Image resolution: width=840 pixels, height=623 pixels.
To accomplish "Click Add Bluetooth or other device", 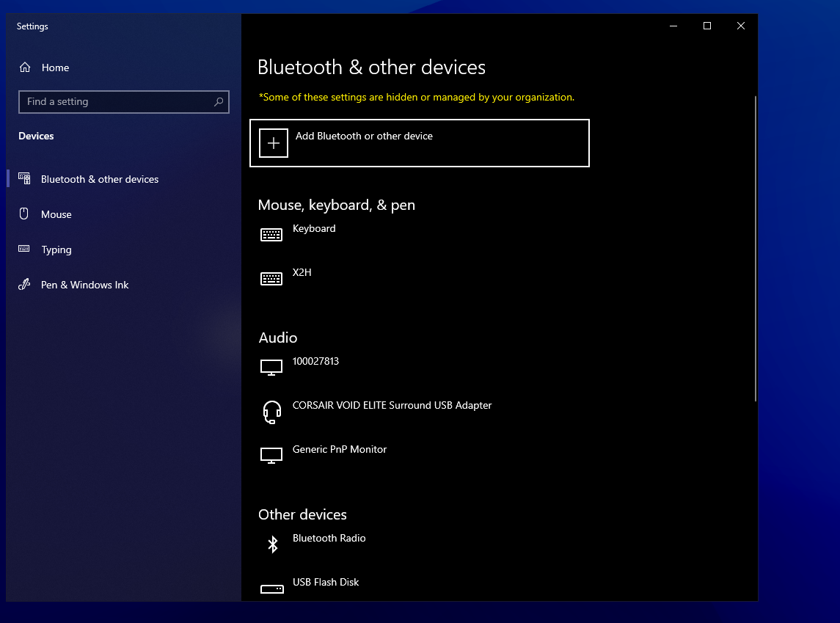I will pos(364,136).
